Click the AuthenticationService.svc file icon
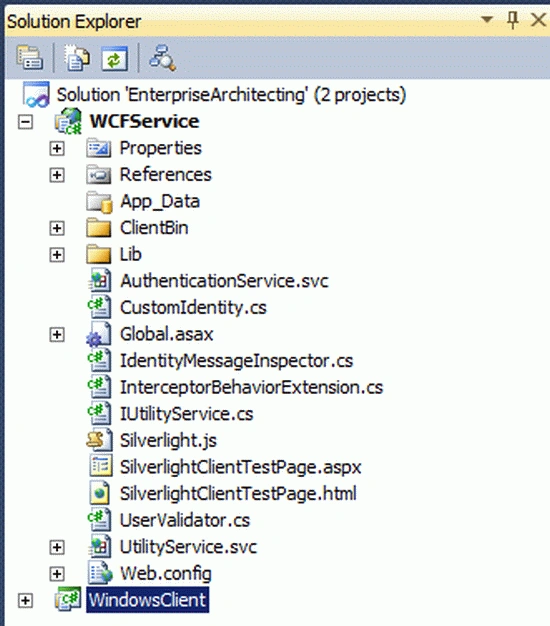550x626 pixels. [99, 280]
